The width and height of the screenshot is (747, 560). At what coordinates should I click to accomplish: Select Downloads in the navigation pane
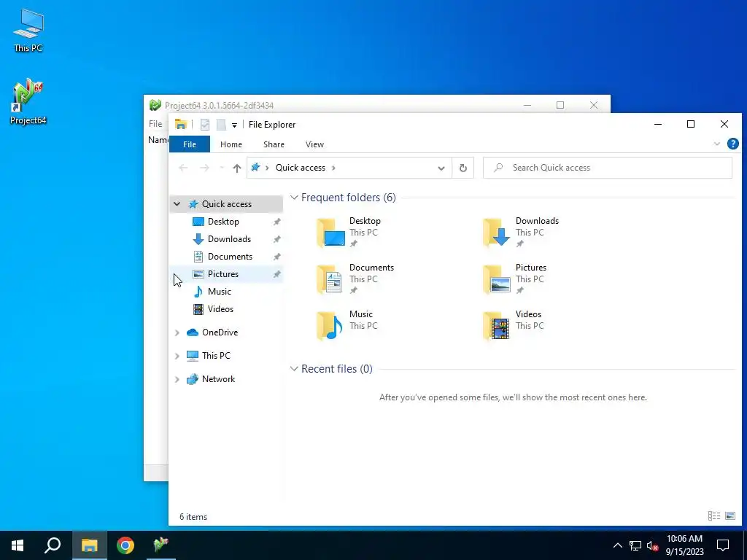pyautogui.click(x=229, y=239)
